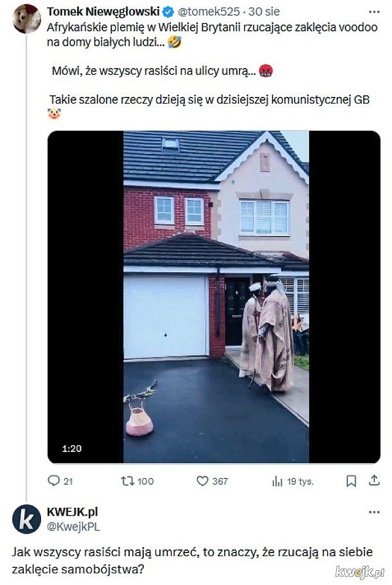This screenshot has width=392, height=585.
Task: Click the reply speech bubble icon
Action: (x=53, y=481)
